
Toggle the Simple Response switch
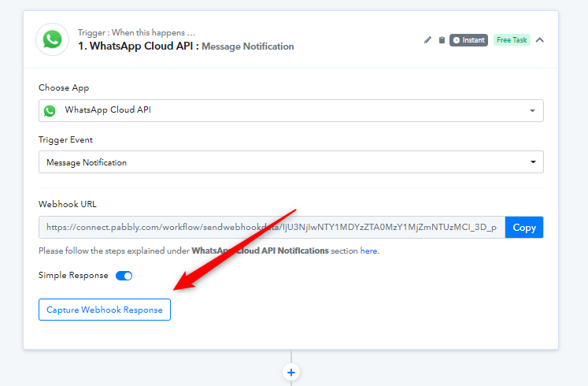tap(124, 276)
